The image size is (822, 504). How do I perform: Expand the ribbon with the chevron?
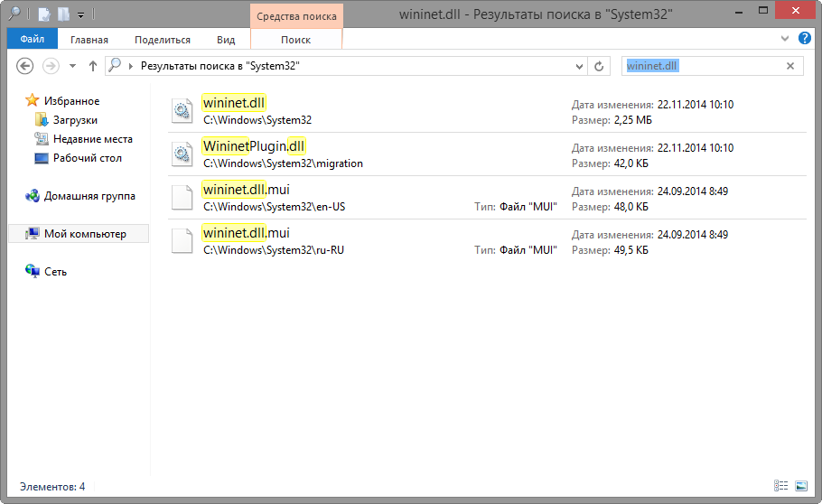coord(785,38)
